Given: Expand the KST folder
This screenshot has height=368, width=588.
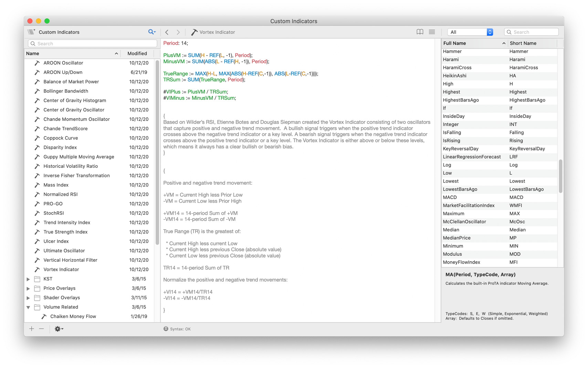Looking at the screenshot, I should point(28,279).
